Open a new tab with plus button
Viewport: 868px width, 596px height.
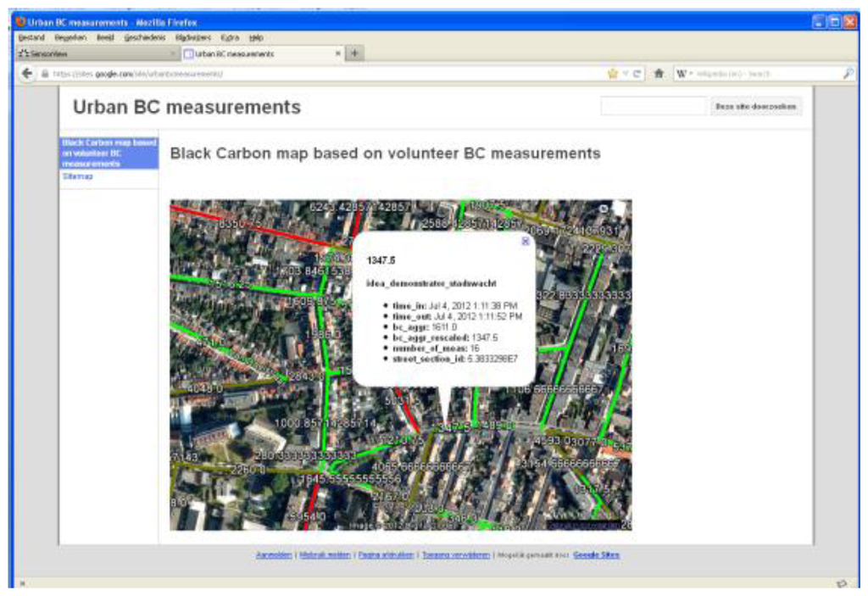(354, 53)
